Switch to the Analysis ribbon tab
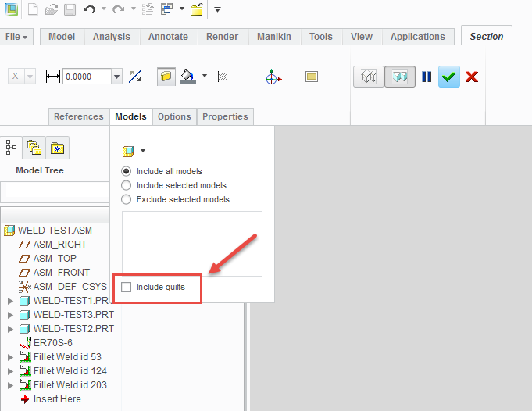The width and height of the screenshot is (532, 411). click(111, 37)
